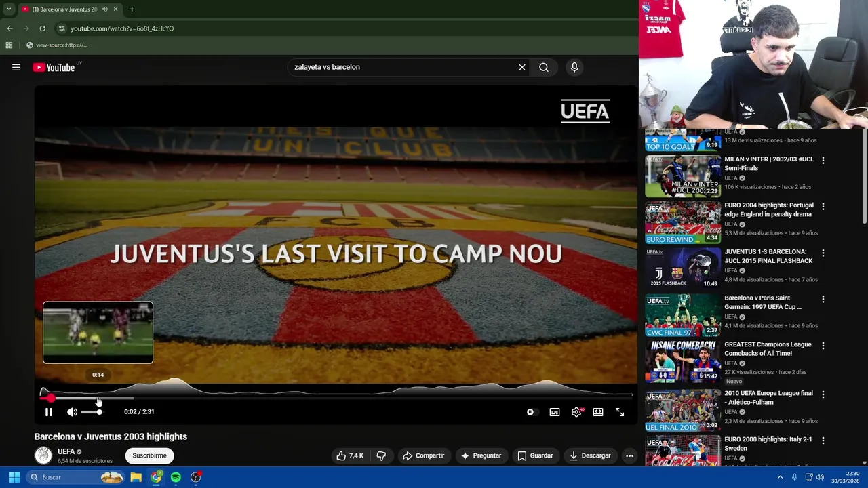Go to YouTube home via logo

click(x=54, y=67)
